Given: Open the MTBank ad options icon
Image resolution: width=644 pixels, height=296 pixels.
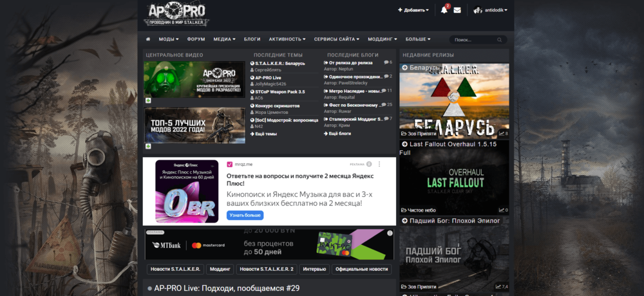Looking at the screenshot, I should 390,233.
